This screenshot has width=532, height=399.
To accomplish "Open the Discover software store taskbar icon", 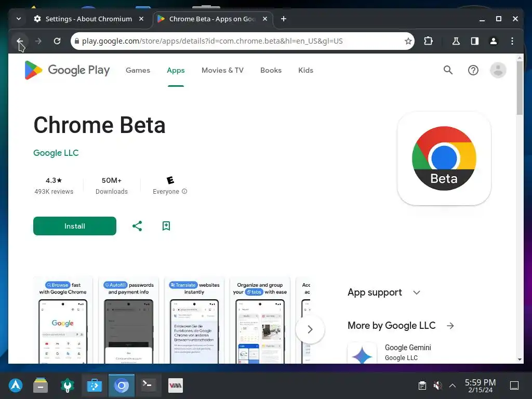I will (95, 385).
